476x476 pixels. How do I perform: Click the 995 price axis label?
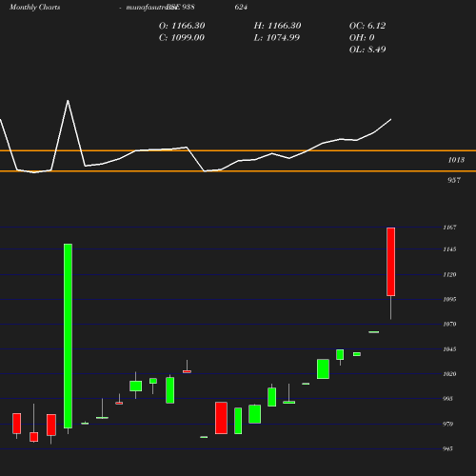point(447,399)
